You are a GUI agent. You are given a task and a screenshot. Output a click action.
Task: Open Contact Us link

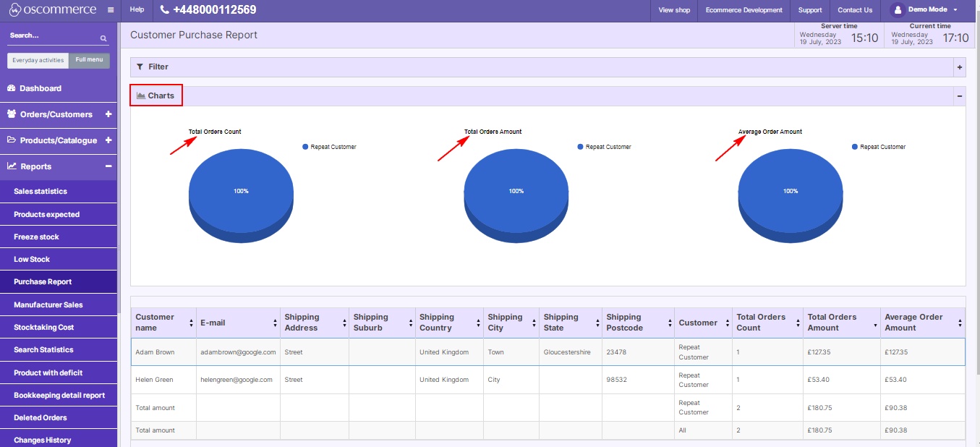click(855, 10)
